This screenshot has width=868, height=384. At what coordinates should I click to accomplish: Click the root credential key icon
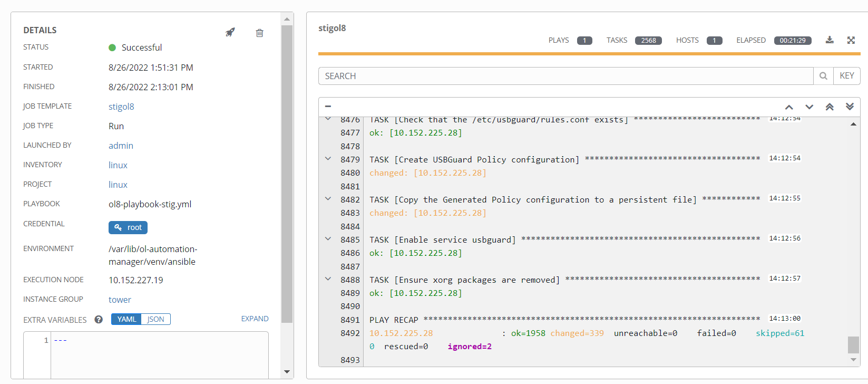click(118, 227)
